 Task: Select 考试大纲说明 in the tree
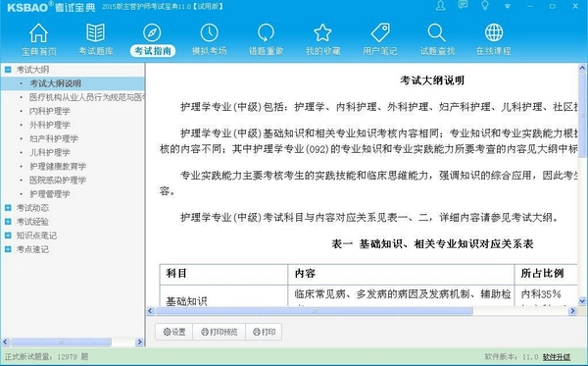pos(55,83)
